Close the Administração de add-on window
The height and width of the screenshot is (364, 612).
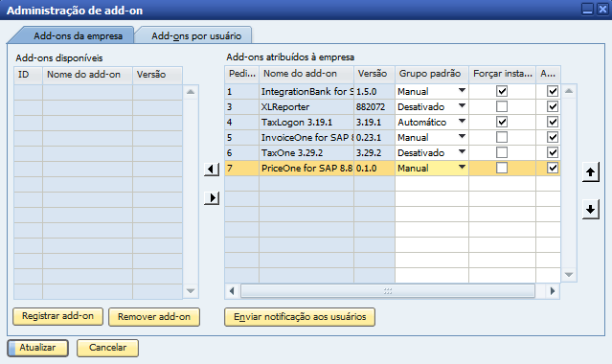(x=602, y=9)
